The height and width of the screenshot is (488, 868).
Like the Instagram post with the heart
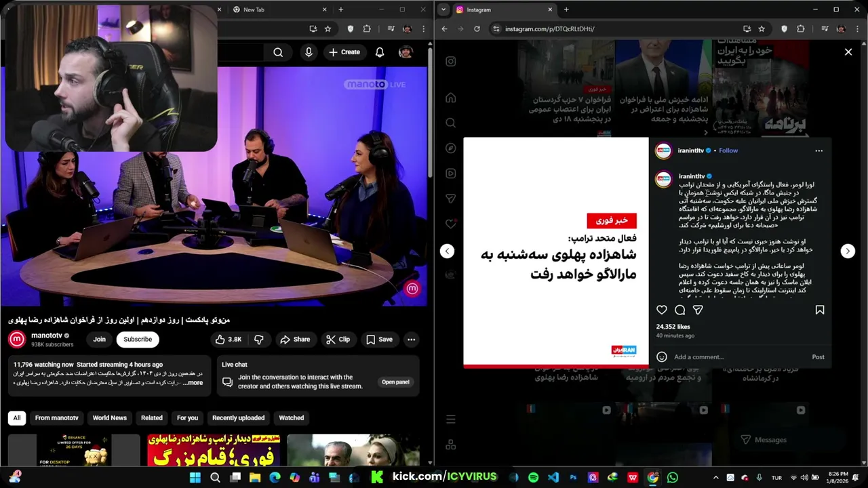tap(662, 310)
